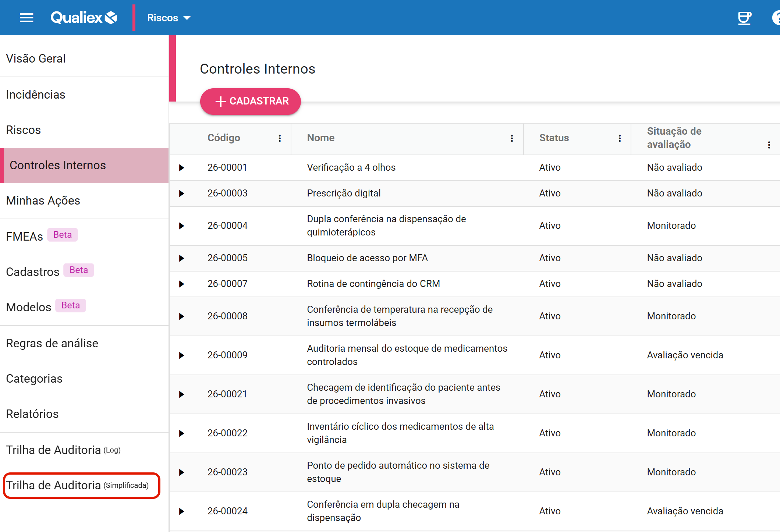Image resolution: width=780 pixels, height=532 pixels.
Task: Click the 'Prescrição digital' name cell
Action: tap(344, 193)
